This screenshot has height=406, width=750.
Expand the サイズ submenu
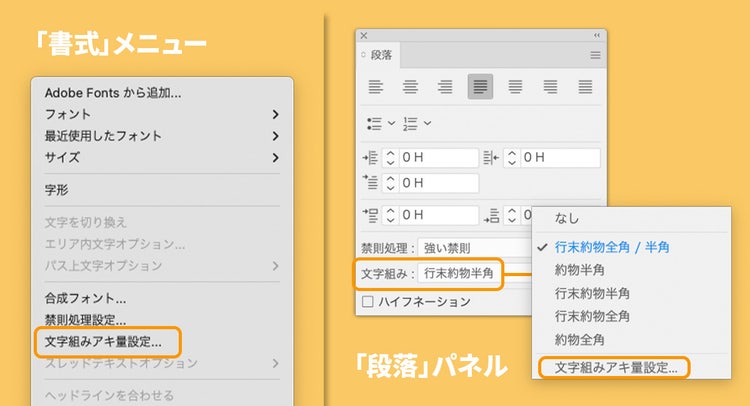(x=162, y=157)
